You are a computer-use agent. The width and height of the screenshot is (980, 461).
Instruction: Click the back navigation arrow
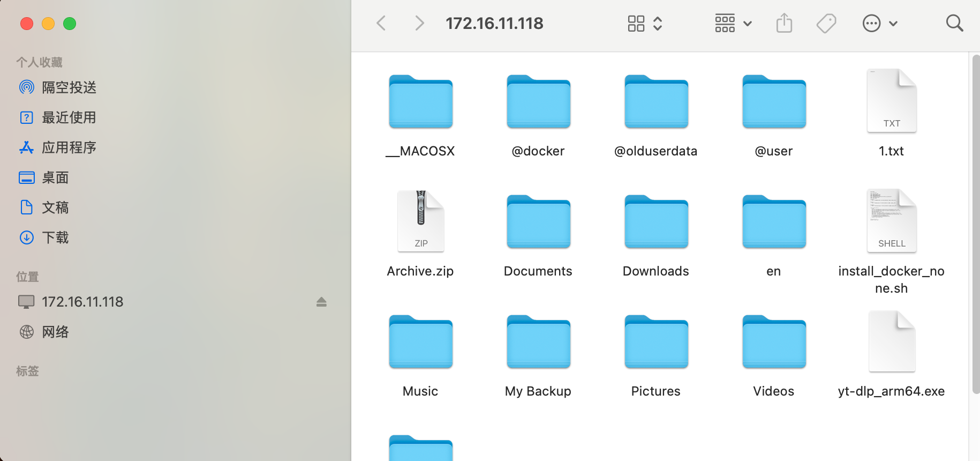(381, 23)
